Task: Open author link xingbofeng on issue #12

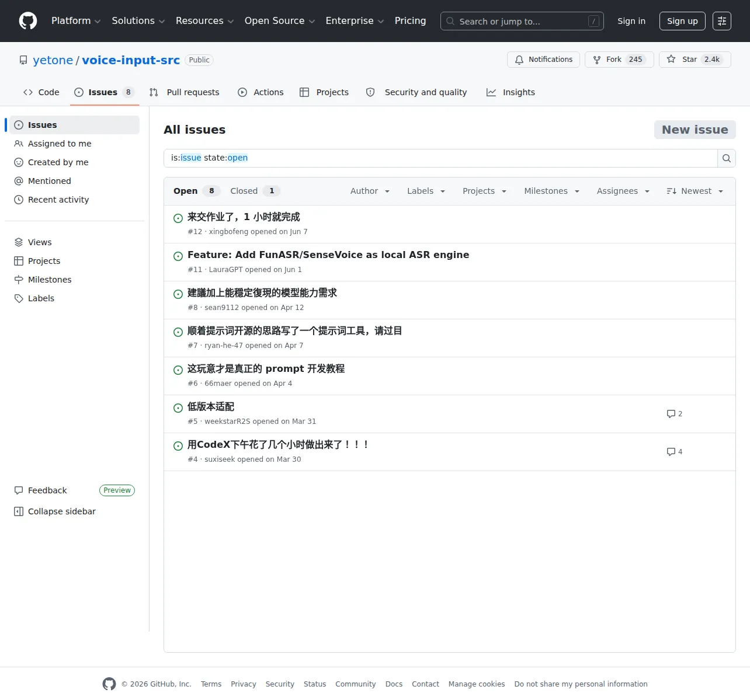Action: (x=228, y=232)
